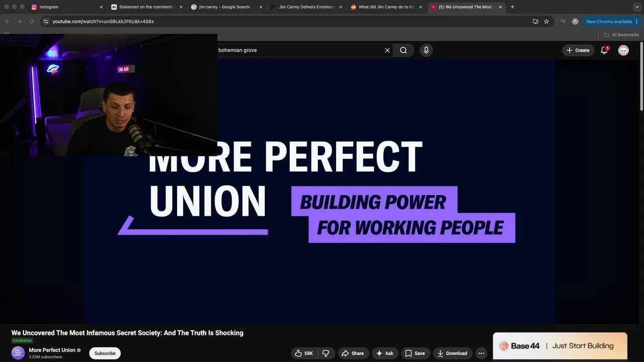644x362 pixels.
Task: Click the '3.03M subscribers' text
Action: click(x=45, y=357)
